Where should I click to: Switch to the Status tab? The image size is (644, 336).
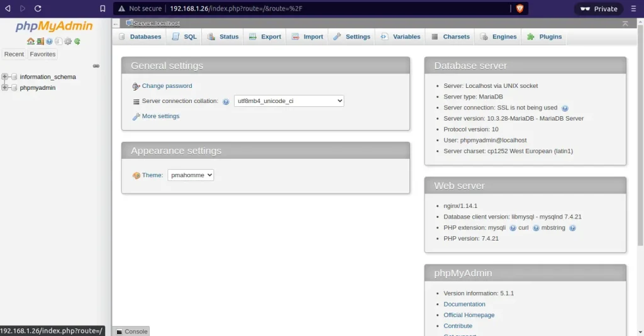(x=223, y=36)
